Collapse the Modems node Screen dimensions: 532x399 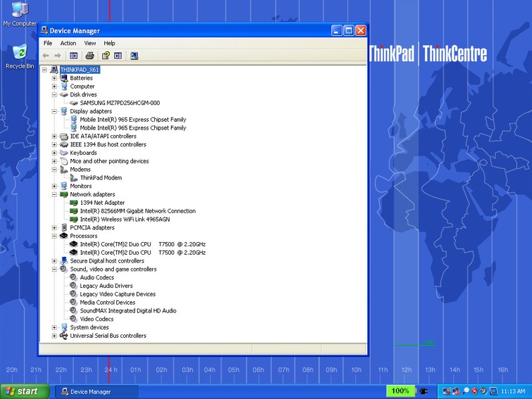click(55, 170)
